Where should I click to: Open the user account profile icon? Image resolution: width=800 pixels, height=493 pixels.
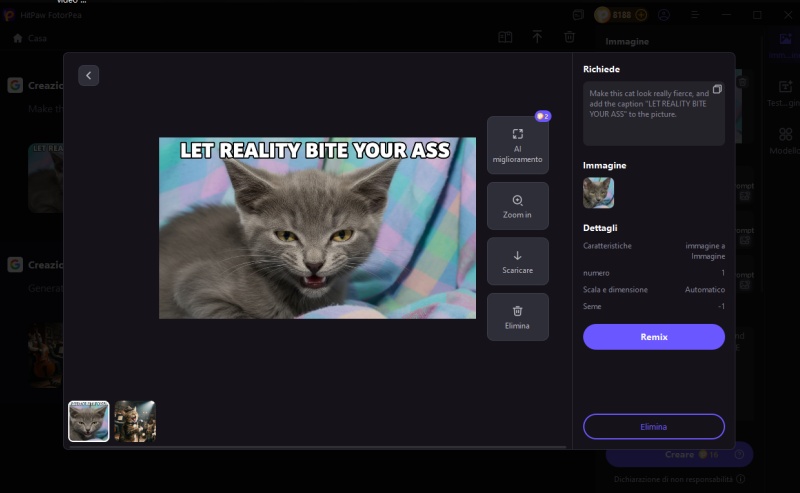pyautogui.click(x=665, y=15)
